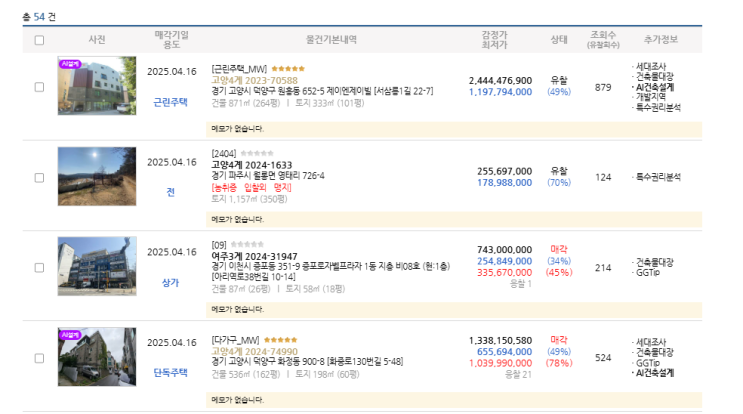The height and width of the screenshot is (414, 743).
Task: Click the 조회수 column header
Action: [x=603, y=40]
